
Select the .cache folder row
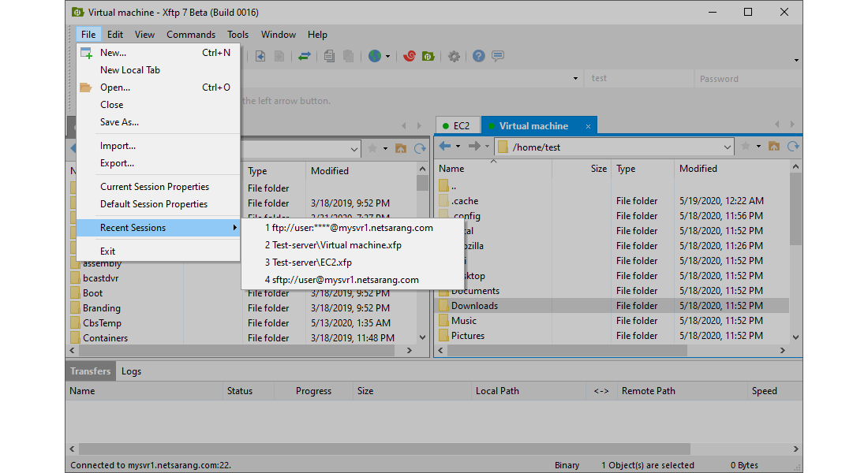click(613, 201)
